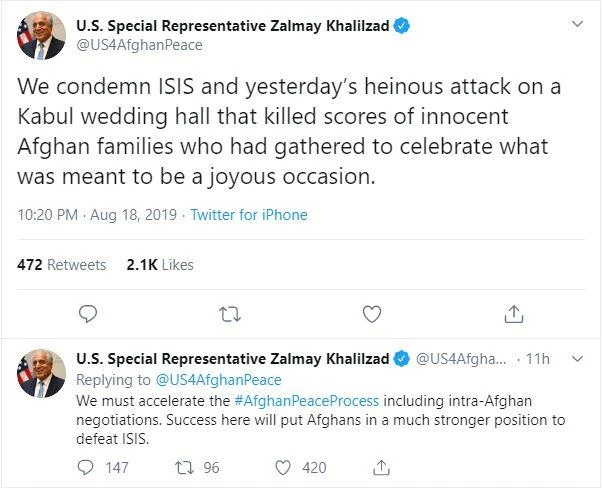Like the reply with 420 likes
The height and width of the screenshot is (488, 602).
[282, 467]
